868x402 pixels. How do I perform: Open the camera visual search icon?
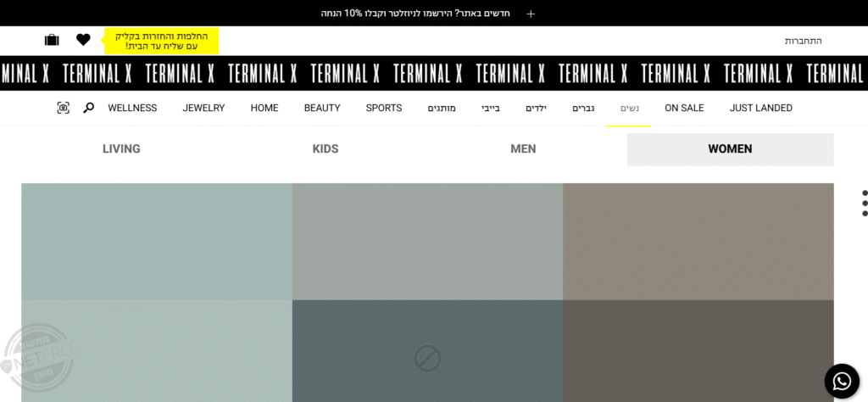63,108
